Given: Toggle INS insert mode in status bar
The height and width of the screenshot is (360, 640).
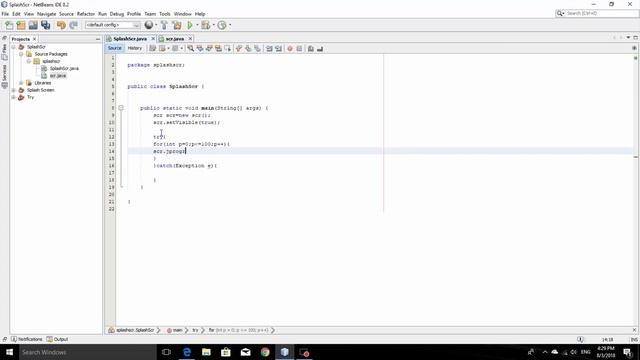Looking at the screenshot, I should 634,340.
